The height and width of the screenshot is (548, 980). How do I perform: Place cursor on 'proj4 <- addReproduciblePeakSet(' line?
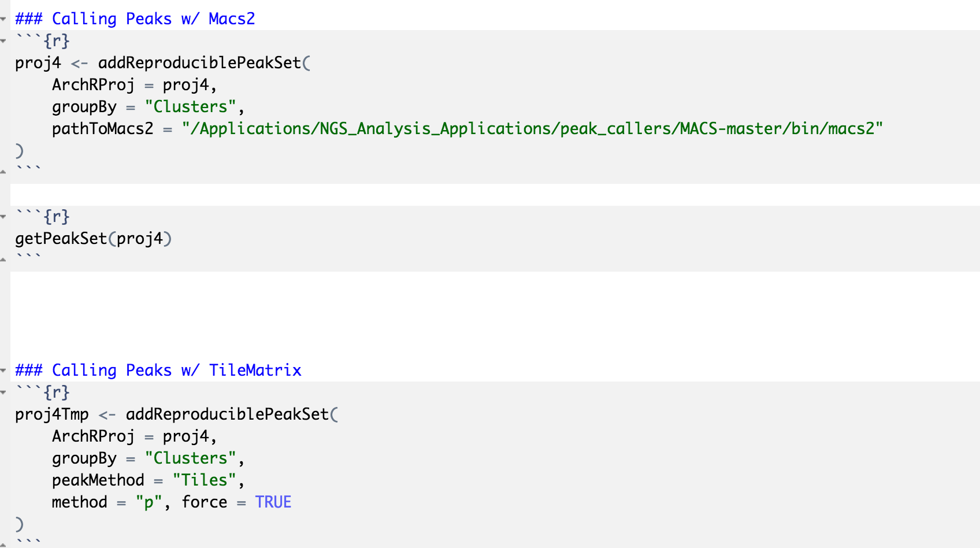(163, 63)
